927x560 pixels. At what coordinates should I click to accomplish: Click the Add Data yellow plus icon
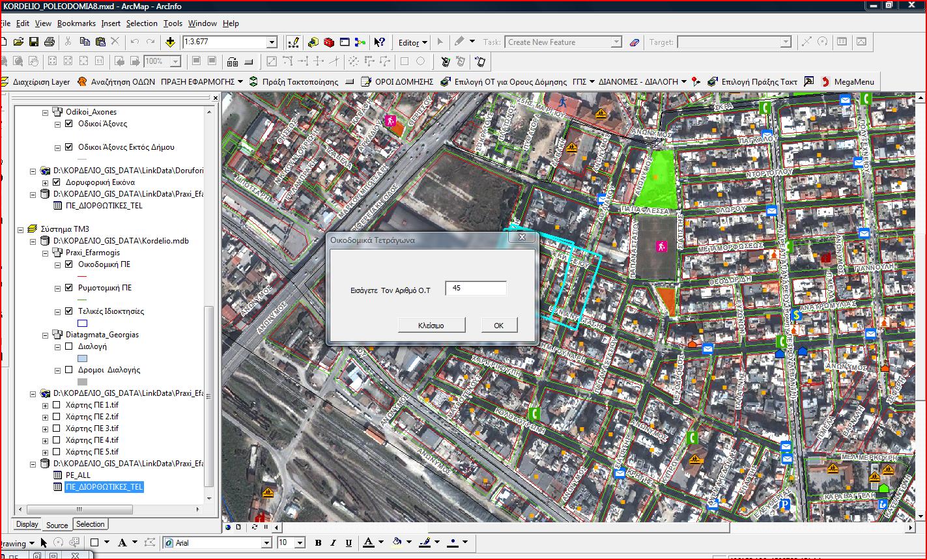click(x=171, y=42)
